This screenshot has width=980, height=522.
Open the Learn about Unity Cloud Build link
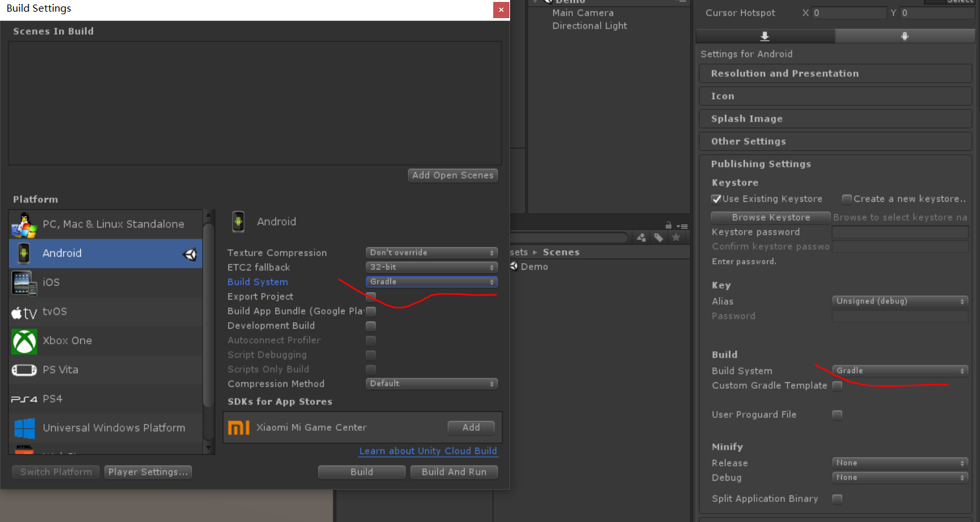428,451
